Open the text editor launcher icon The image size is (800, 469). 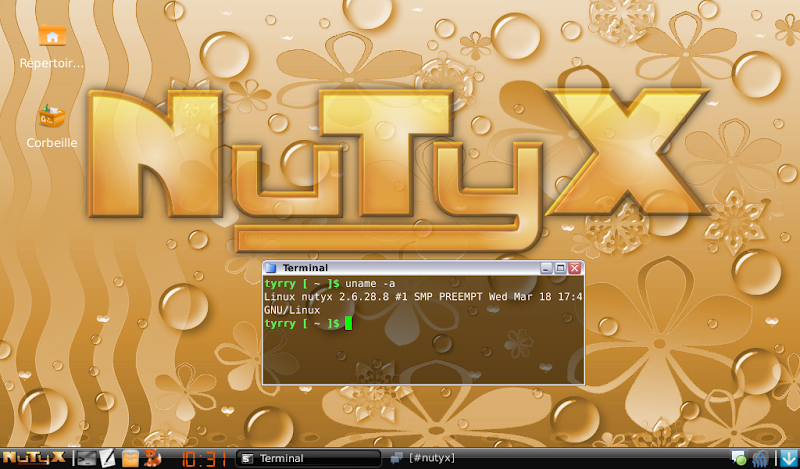[x=107, y=458]
